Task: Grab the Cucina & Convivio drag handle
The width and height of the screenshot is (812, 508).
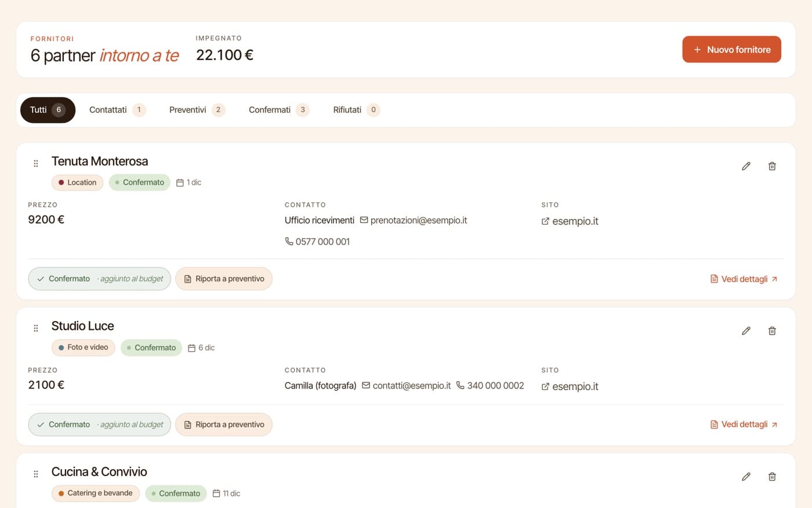Action: click(x=36, y=474)
